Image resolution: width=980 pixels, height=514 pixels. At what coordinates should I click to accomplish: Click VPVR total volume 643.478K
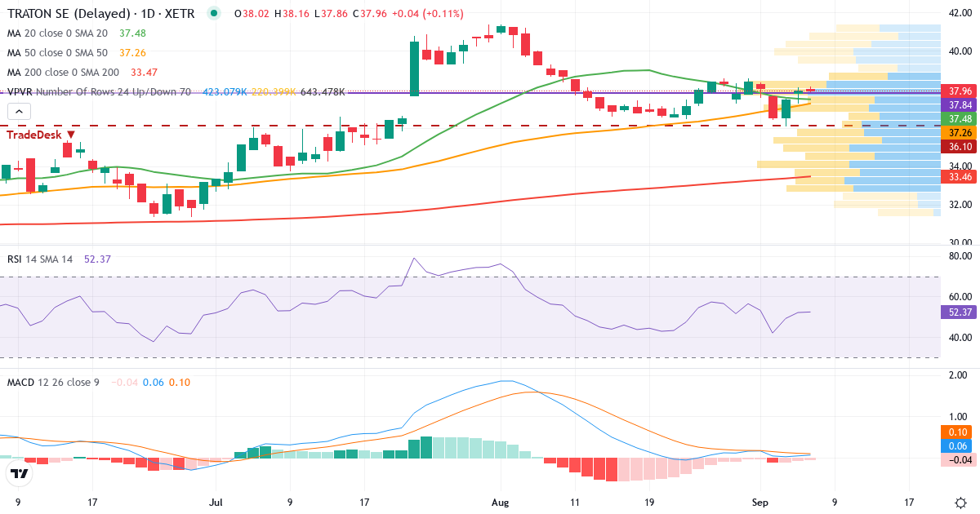point(323,92)
